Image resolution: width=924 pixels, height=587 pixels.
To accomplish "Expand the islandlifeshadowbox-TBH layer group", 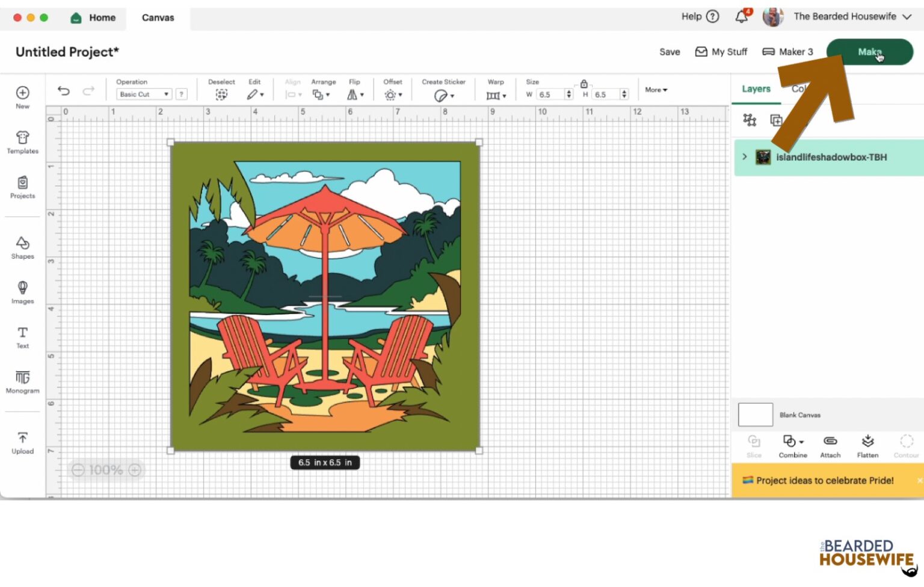I will (x=745, y=156).
